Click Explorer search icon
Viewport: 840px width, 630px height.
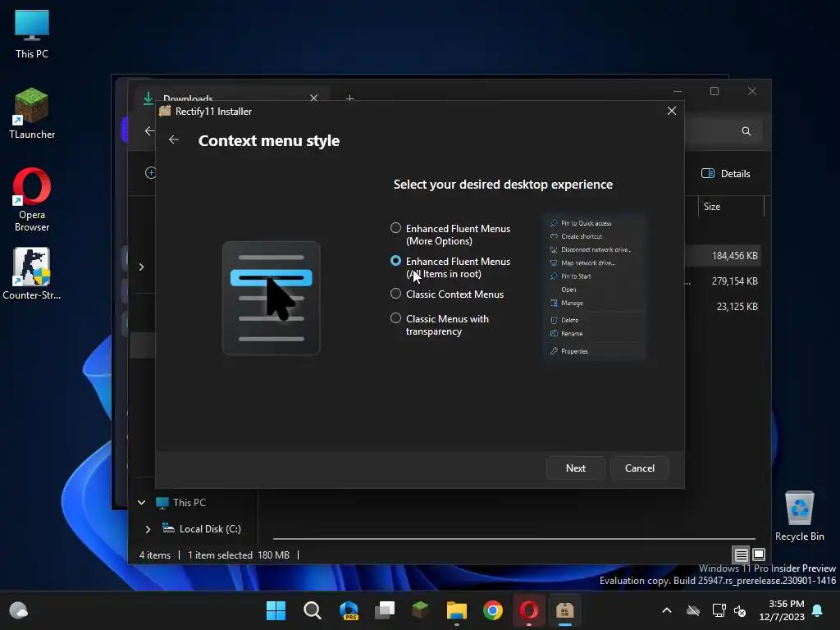[x=746, y=131]
